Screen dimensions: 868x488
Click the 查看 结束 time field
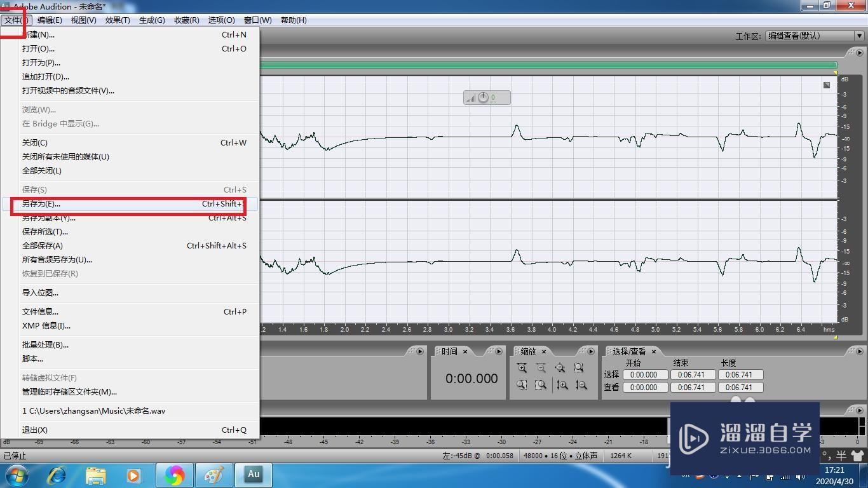click(x=693, y=388)
